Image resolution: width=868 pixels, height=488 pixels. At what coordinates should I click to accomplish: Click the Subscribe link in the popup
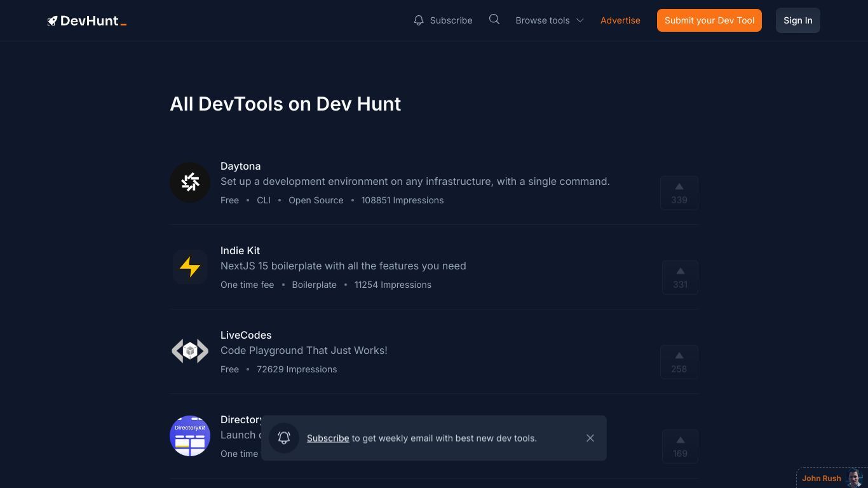click(328, 438)
